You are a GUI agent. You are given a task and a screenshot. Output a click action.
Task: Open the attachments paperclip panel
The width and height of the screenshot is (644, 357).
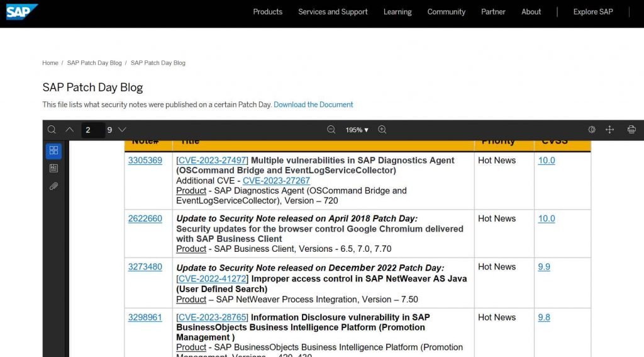point(54,186)
